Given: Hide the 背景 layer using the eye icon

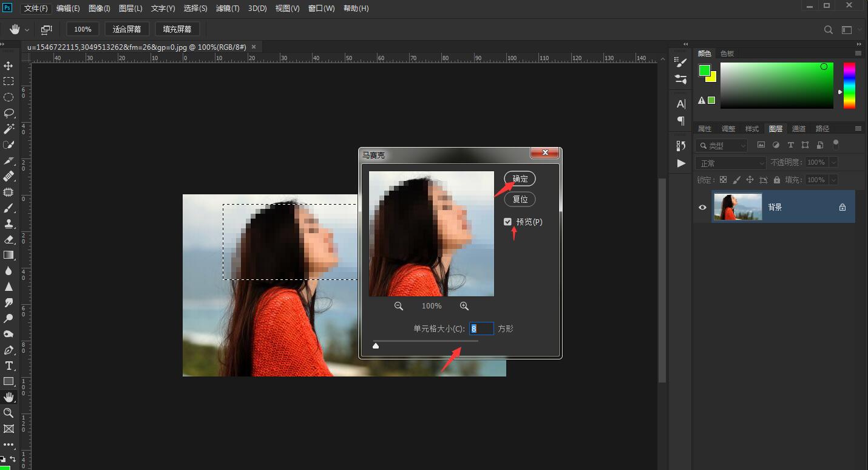Looking at the screenshot, I should [702, 207].
